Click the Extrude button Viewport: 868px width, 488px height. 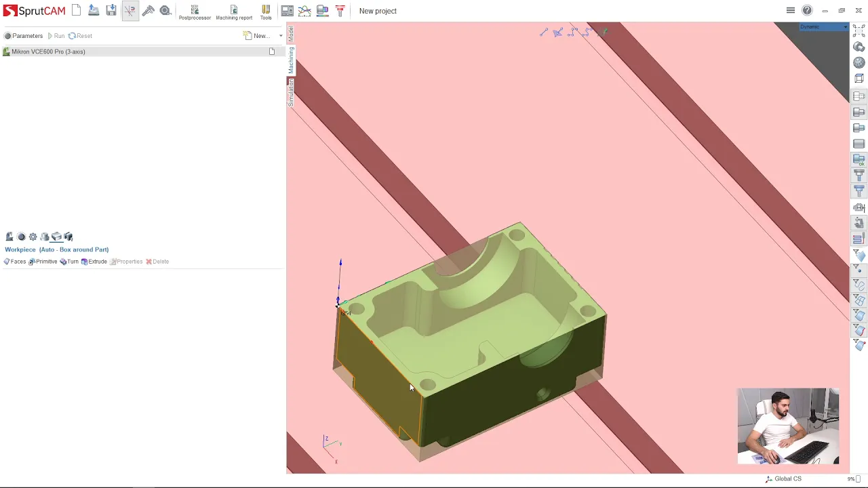pyautogui.click(x=94, y=262)
